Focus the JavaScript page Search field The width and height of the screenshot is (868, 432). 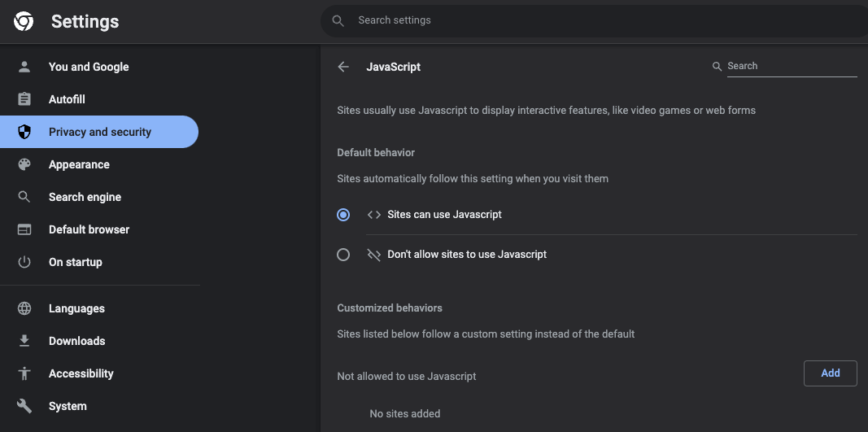pyautogui.click(x=792, y=66)
